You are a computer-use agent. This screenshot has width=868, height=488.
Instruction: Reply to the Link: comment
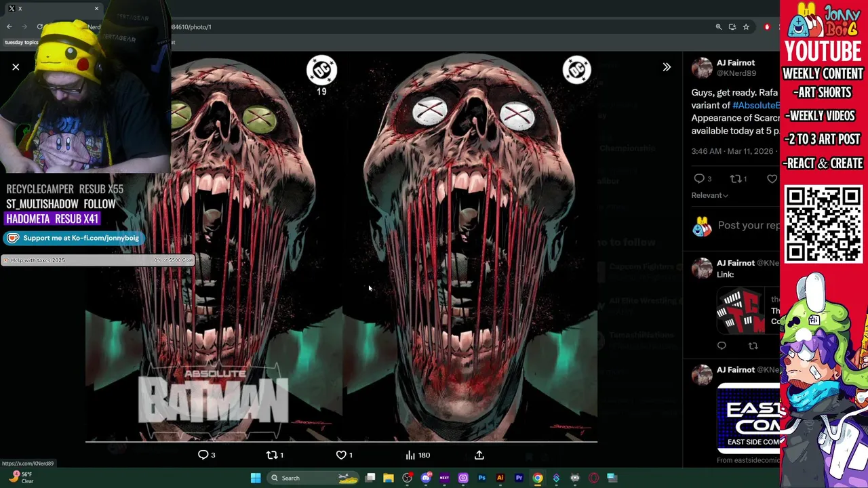coord(722,346)
